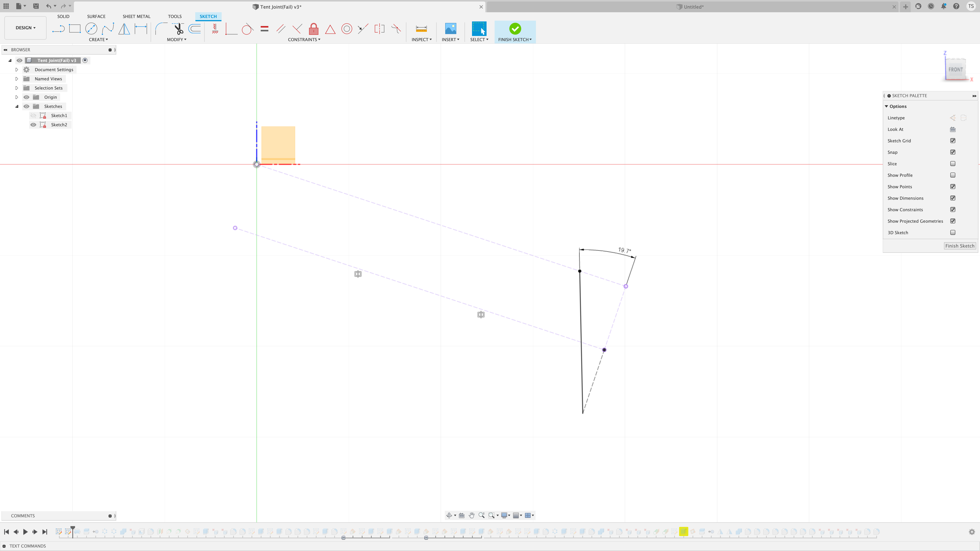
Task: Expand the Document Settings node
Action: click(17, 70)
